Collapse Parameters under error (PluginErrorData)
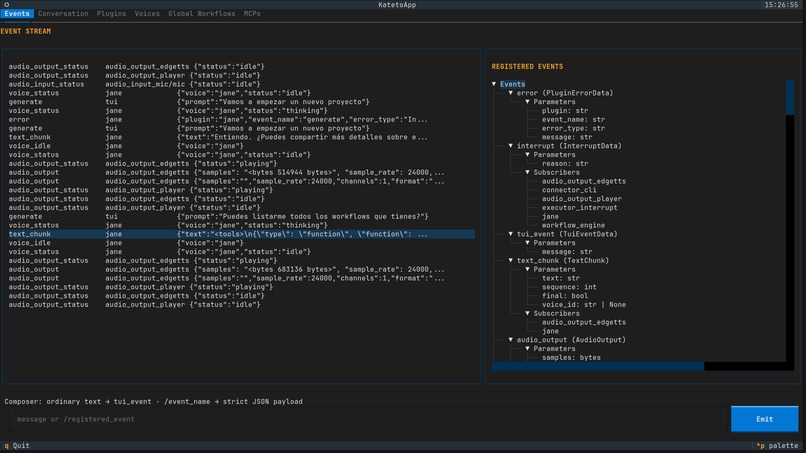Screen dimensions: 806x453 [527, 102]
